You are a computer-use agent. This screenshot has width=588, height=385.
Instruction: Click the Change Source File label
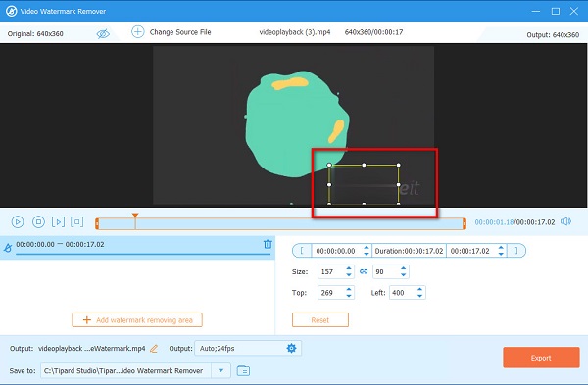pyautogui.click(x=180, y=32)
